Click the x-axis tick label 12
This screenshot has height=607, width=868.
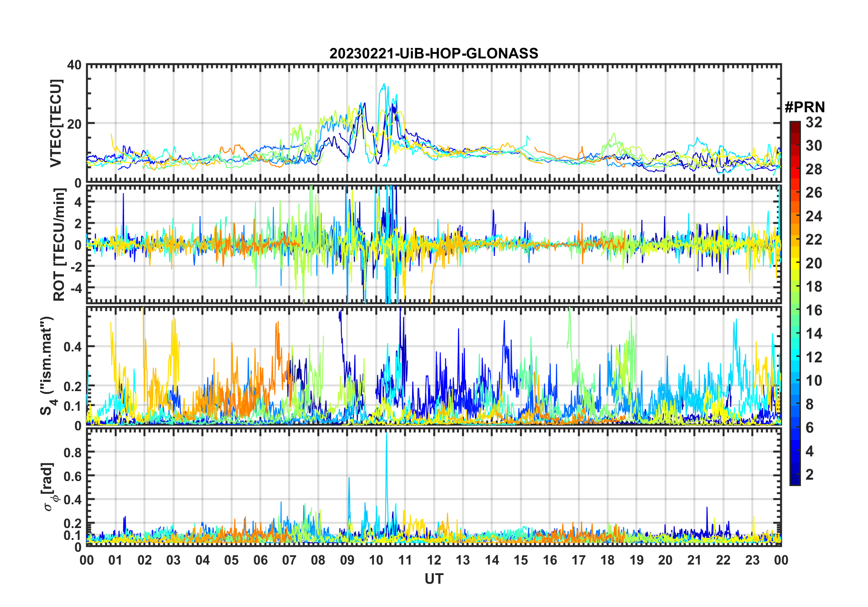coord(434,560)
